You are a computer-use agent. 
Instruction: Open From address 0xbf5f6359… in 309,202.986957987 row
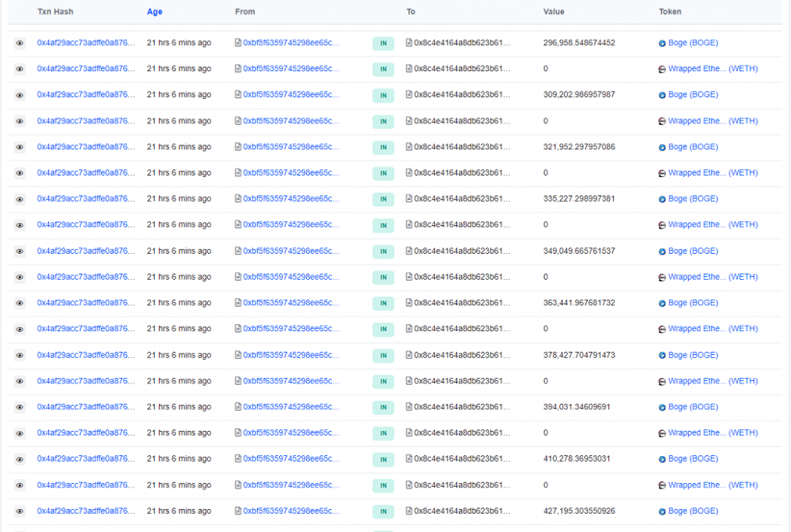pos(291,95)
